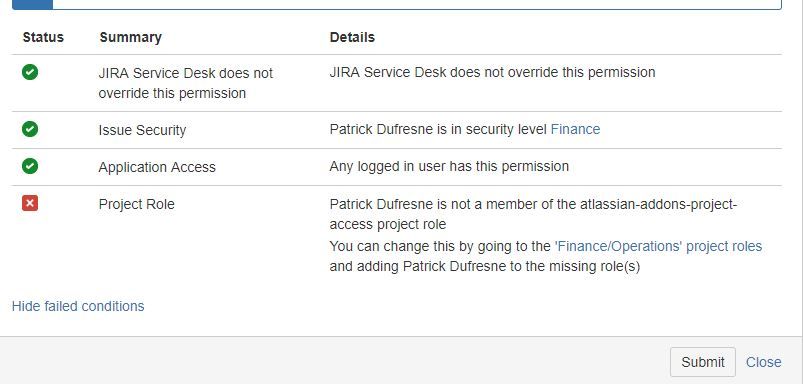Select the Application Access summary text
Viewport: 803px width, 384px height.
(x=157, y=167)
